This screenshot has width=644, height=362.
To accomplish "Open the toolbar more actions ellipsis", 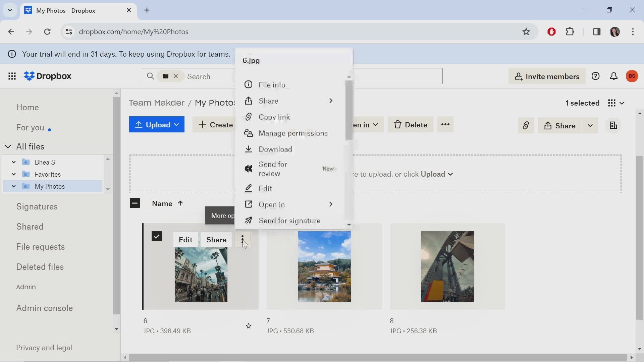I will [x=445, y=125].
